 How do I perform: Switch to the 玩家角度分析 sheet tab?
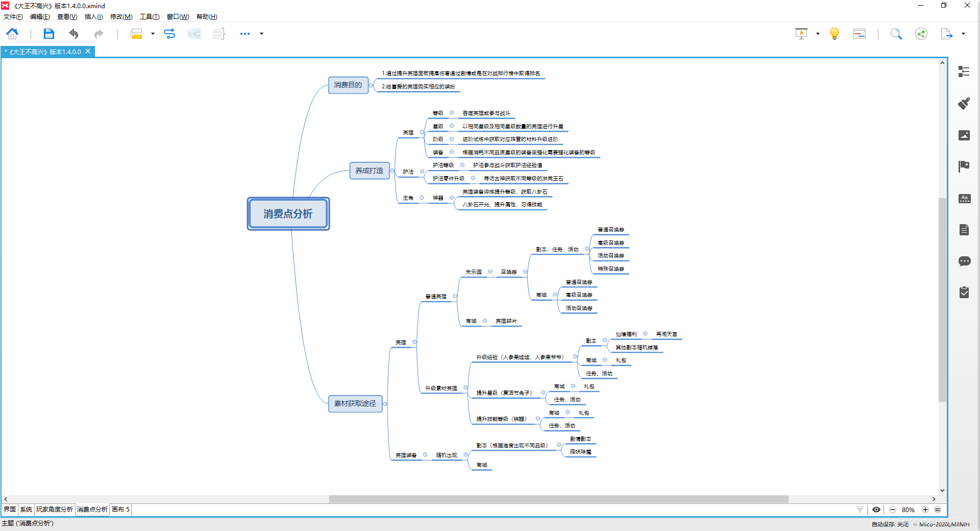(x=55, y=510)
